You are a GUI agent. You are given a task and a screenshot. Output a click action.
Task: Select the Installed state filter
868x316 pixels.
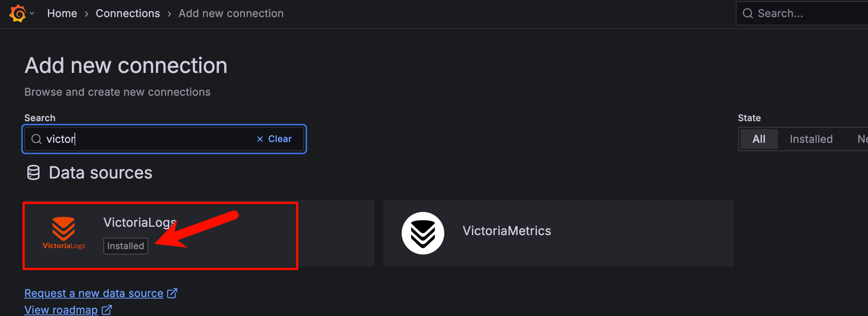811,139
